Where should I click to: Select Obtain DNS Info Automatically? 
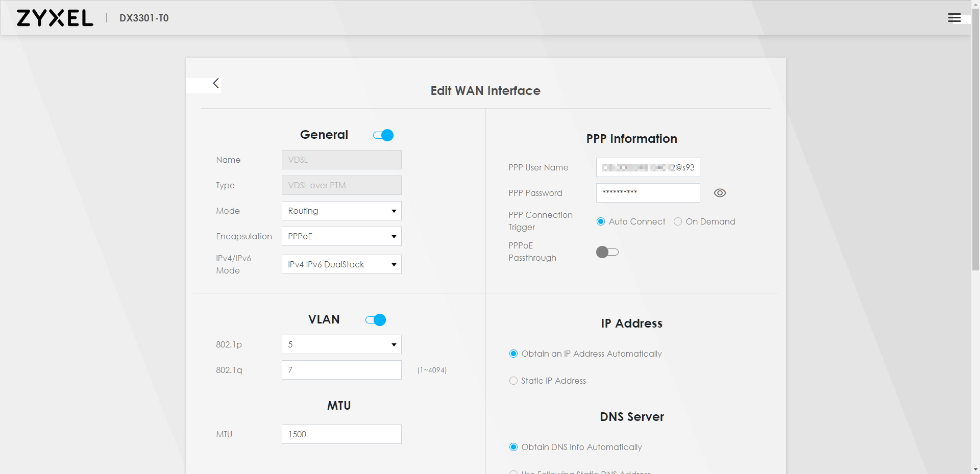pyautogui.click(x=513, y=447)
